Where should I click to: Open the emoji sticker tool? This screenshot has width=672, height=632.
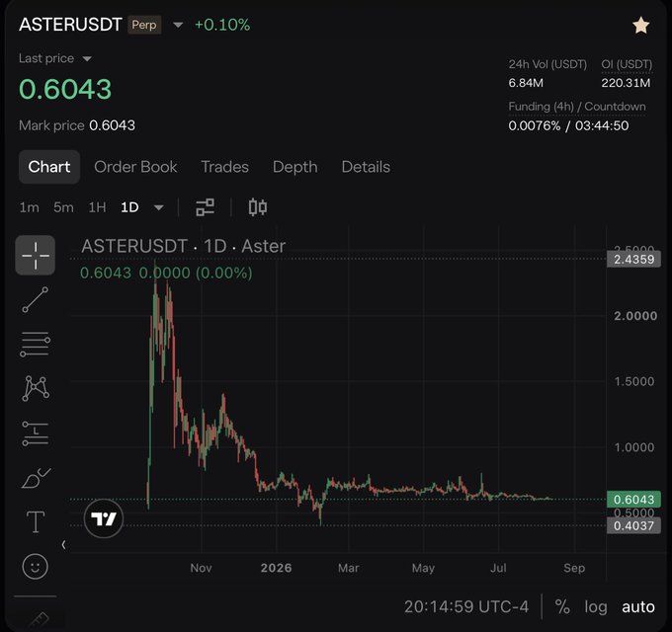(x=36, y=567)
